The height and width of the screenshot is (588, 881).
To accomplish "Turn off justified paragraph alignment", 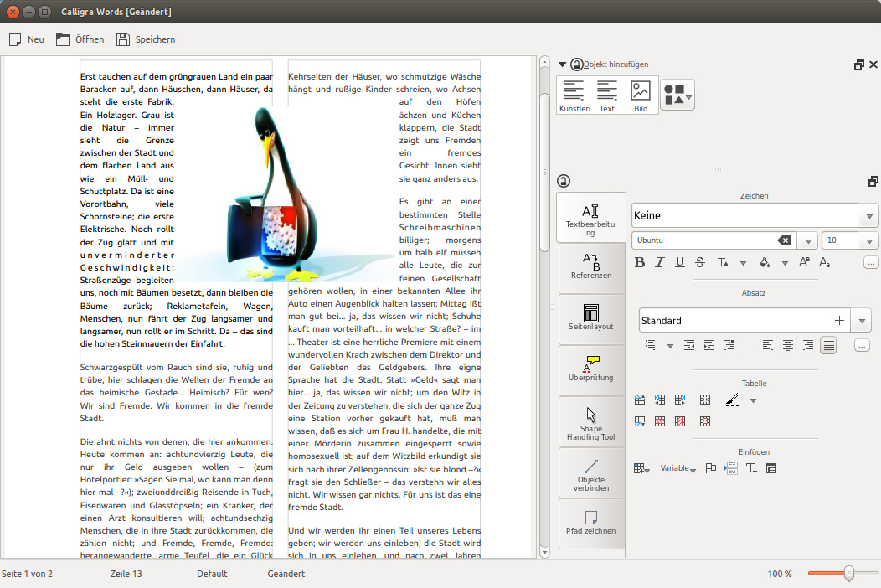I will 828,344.
